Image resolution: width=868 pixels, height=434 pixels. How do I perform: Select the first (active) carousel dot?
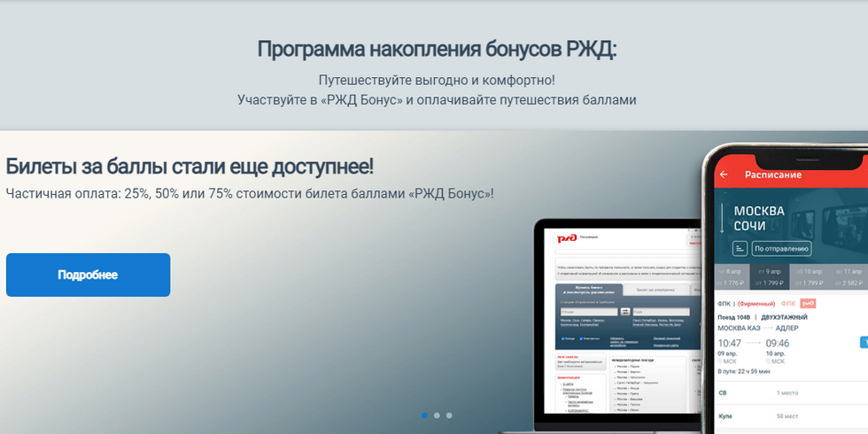[424, 415]
